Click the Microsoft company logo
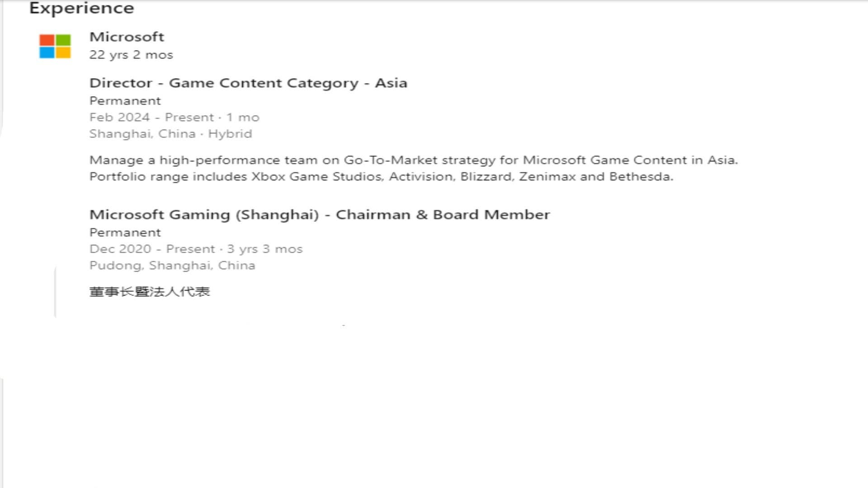 click(55, 47)
